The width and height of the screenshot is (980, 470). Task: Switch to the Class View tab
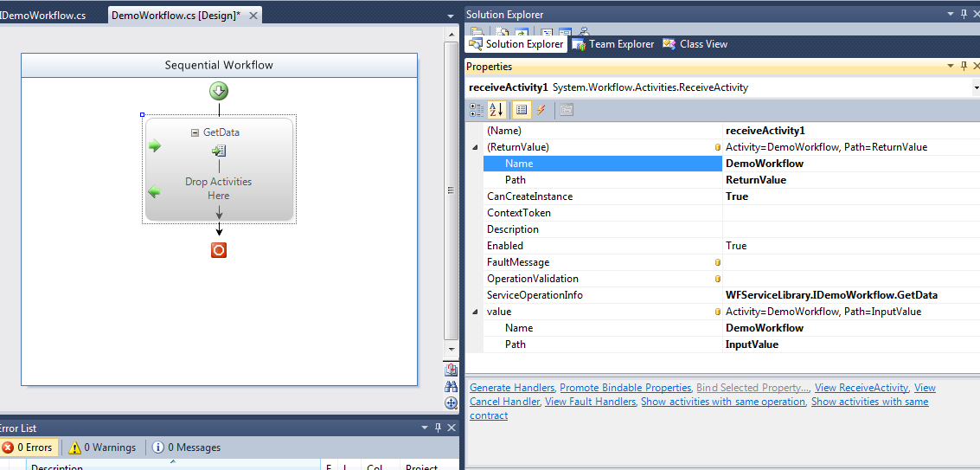coord(695,44)
